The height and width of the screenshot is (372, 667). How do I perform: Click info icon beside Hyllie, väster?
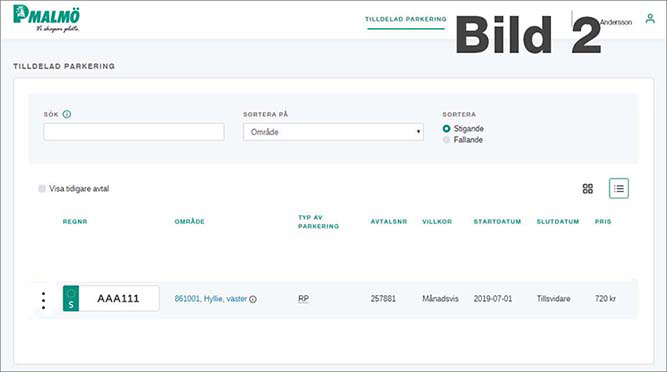click(253, 299)
